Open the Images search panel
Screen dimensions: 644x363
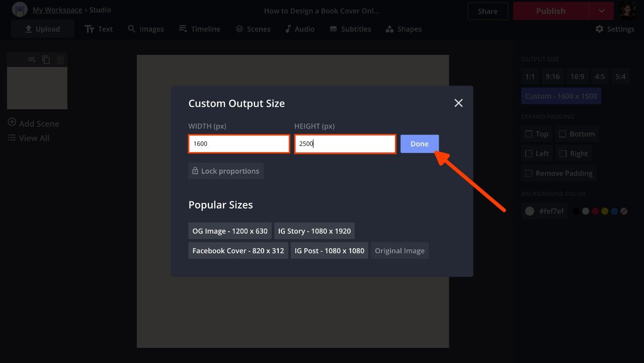pos(146,29)
